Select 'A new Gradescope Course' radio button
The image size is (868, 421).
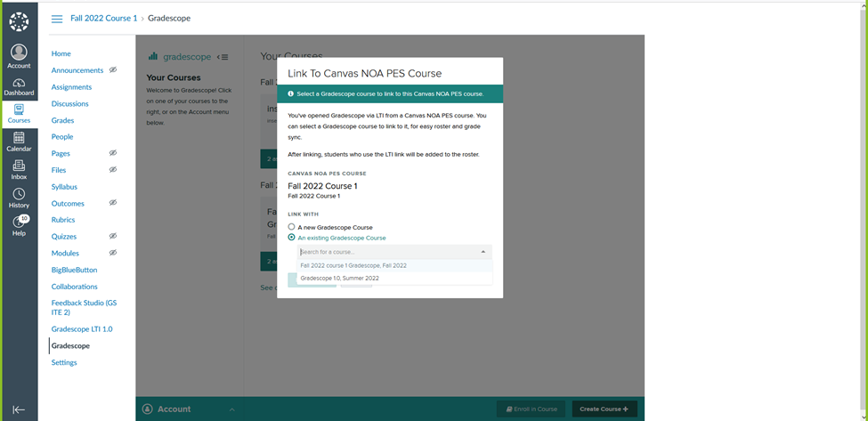coord(292,227)
